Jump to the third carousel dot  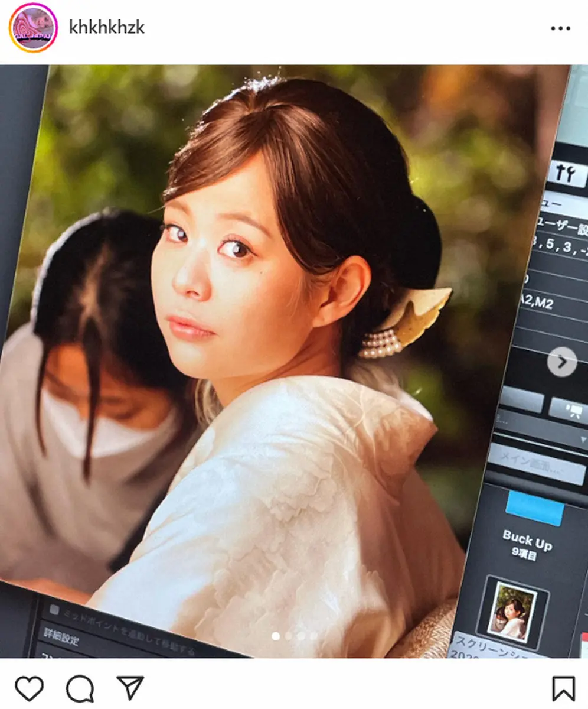tap(301, 636)
